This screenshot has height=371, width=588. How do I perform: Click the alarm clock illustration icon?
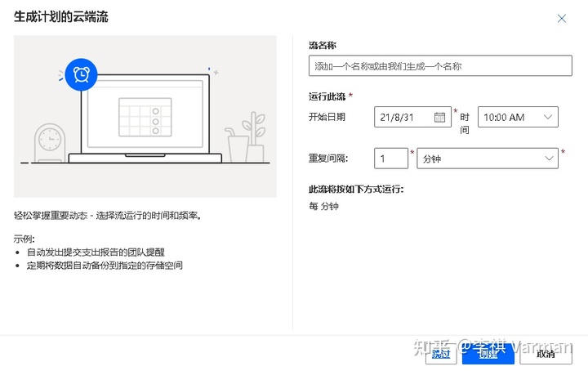(82, 74)
